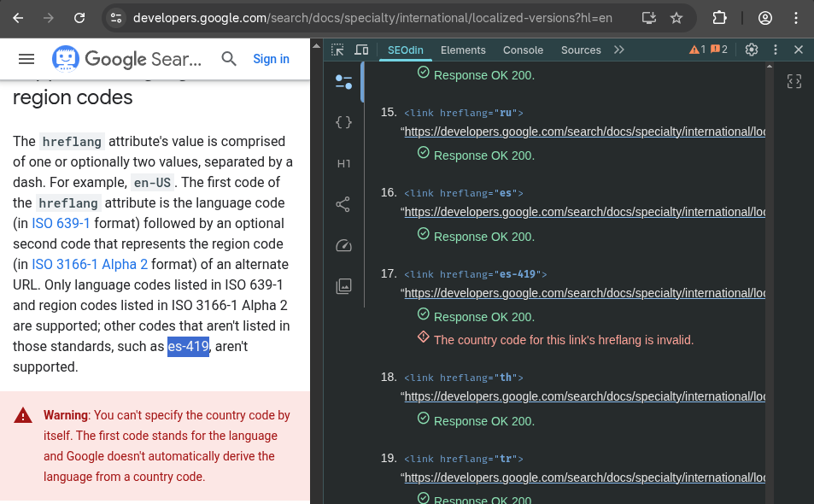Open the share links panel in SEOdin
The height and width of the screenshot is (504, 814).
[x=343, y=204]
